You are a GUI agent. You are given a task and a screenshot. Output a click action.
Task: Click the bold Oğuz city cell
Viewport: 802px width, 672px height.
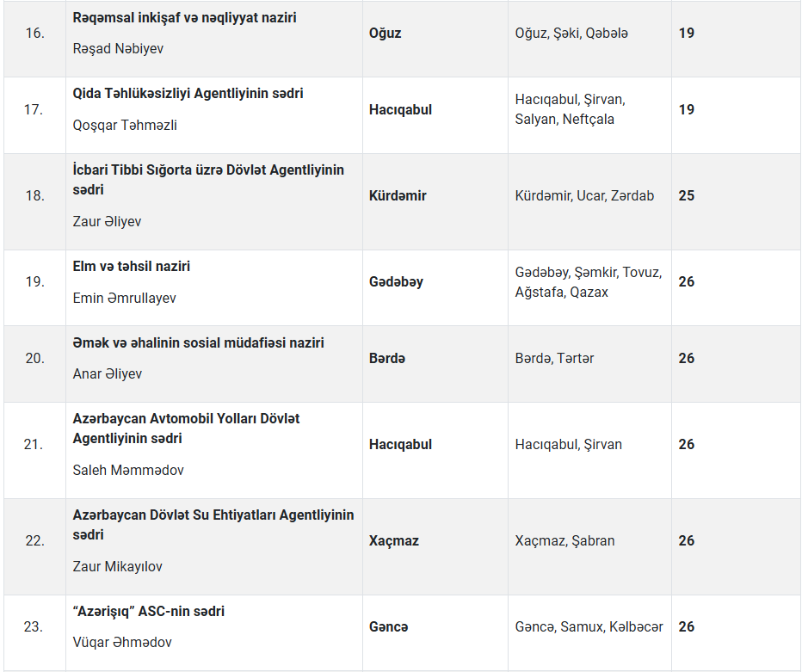pos(386,33)
